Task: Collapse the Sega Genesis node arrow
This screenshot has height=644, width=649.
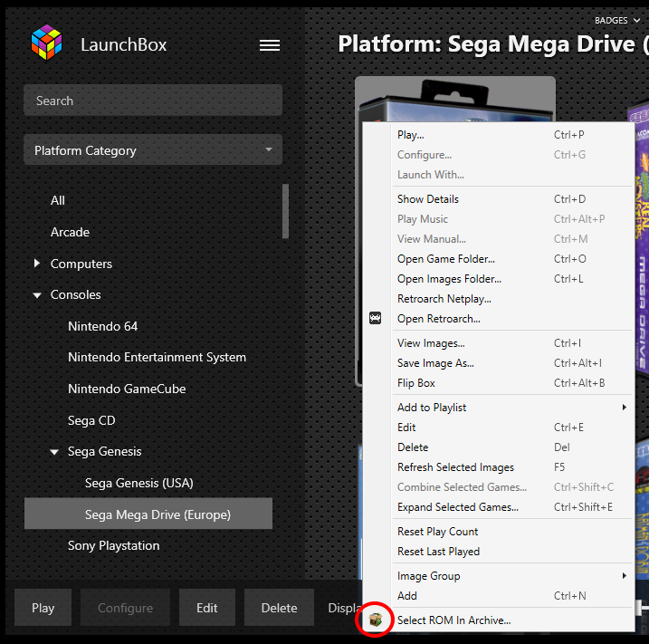Action: [x=54, y=452]
